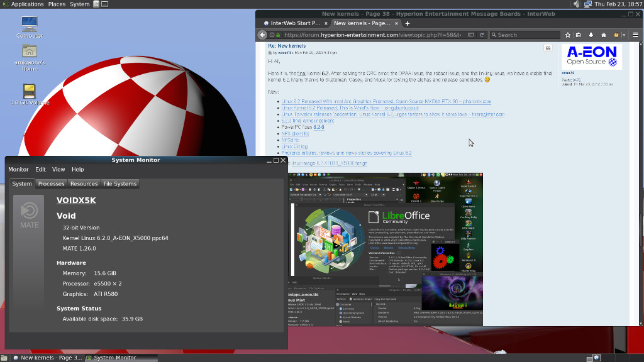Open the LibreOffice desktop screenshot attachment
This screenshot has width=644, height=362.
(386, 250)
